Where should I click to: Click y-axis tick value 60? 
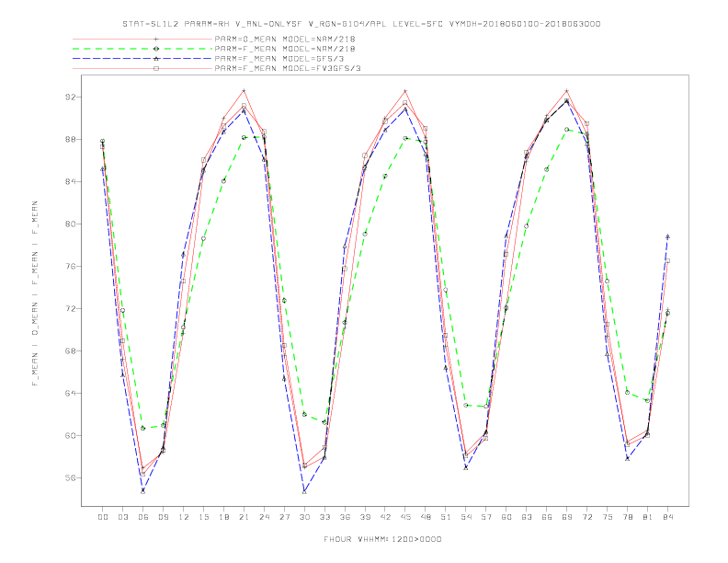(x=71, y=435)
